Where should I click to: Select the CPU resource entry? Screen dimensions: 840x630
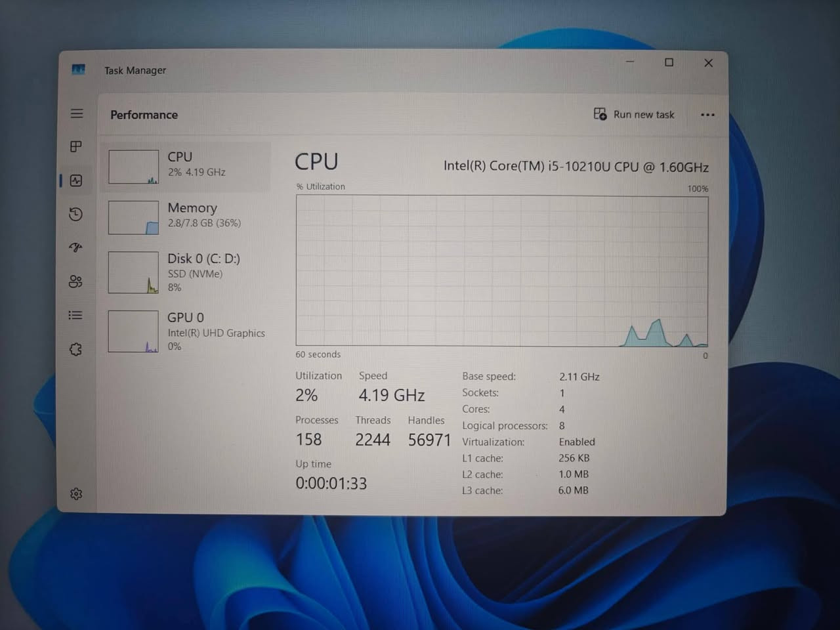point(187,166)
